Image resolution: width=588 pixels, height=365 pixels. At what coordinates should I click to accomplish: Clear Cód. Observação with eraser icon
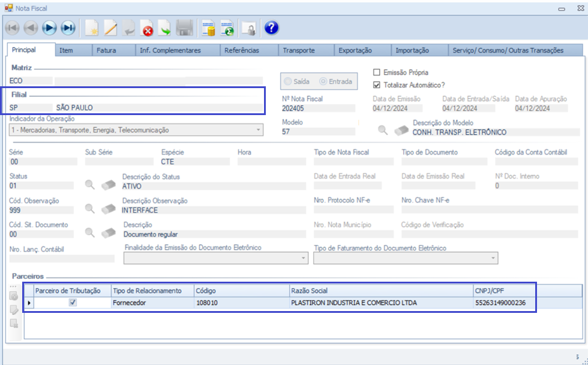pyautogui.click(x=108, y=209)
